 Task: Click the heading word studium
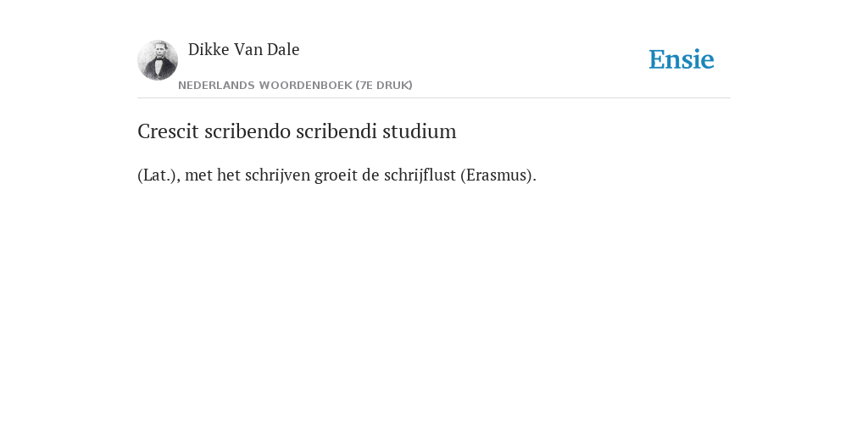pyautogui.click(x=420, y=131)
